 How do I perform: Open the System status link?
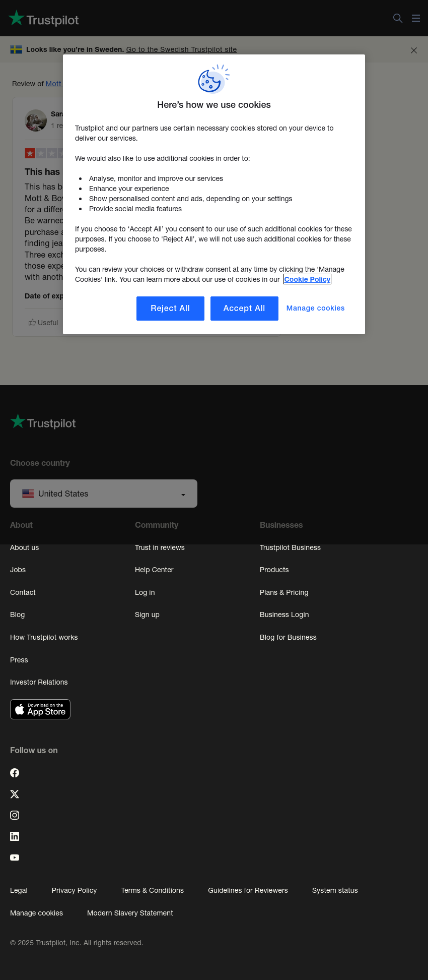pyautogui.click(x=335, y=890)
